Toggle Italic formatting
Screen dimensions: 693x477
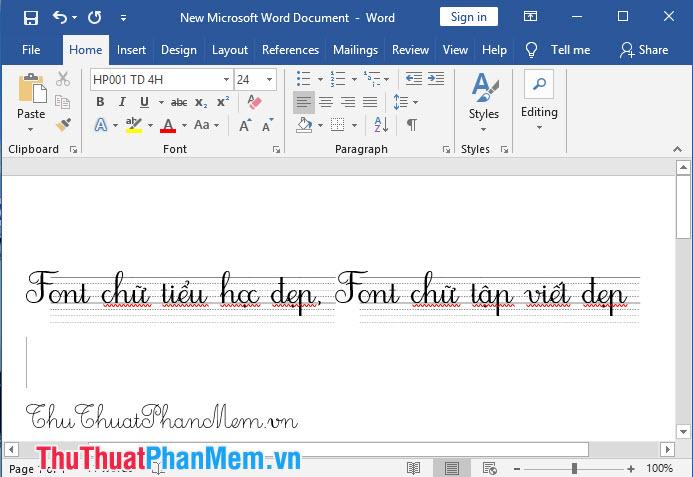click(122, 102)
